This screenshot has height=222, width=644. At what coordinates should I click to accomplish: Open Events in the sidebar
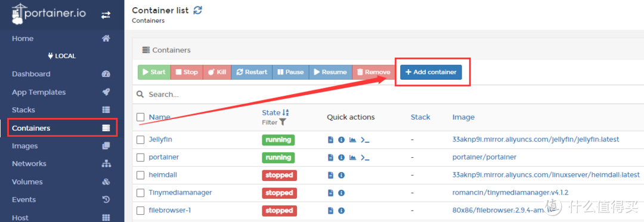pos(62,199)
